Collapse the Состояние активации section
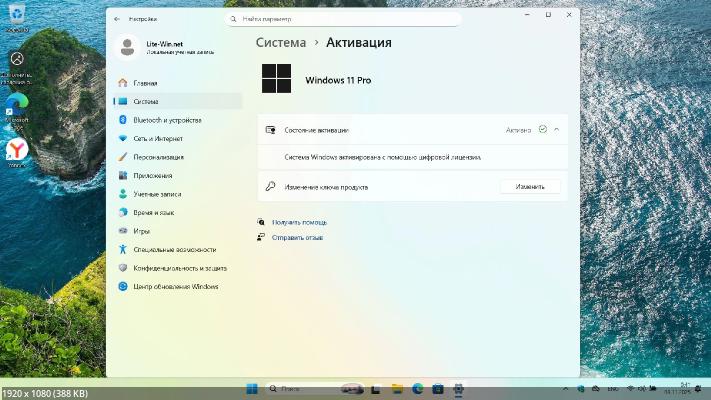Screen dimensions: 711x400 (557, 130)
